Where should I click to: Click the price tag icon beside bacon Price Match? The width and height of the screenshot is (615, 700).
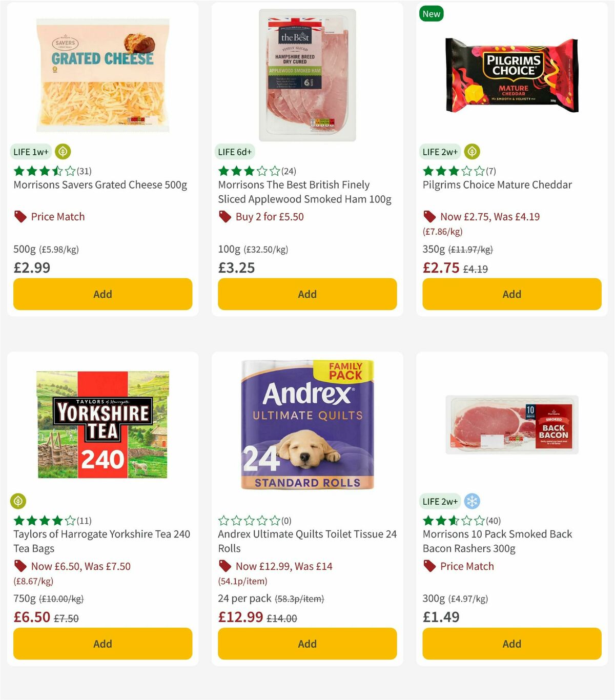pos(429,566)
